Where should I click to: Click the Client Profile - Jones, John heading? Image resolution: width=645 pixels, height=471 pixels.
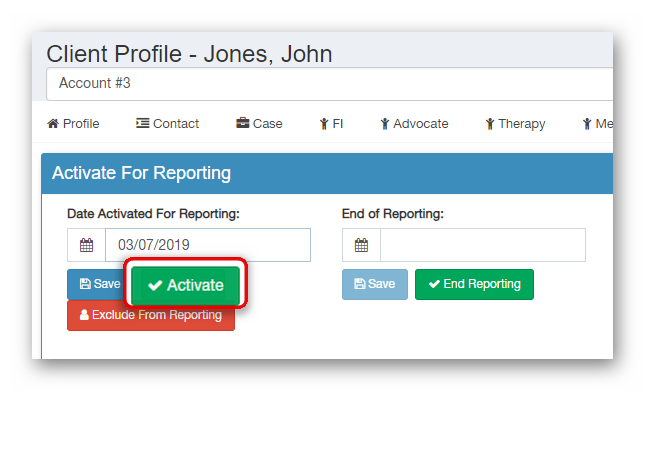[x=189, y=54]
